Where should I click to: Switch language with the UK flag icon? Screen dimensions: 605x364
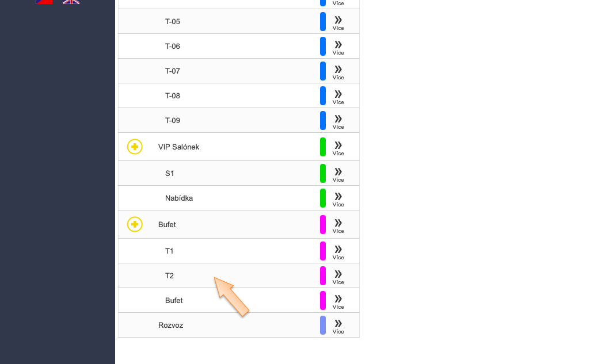tap(71, 2)
